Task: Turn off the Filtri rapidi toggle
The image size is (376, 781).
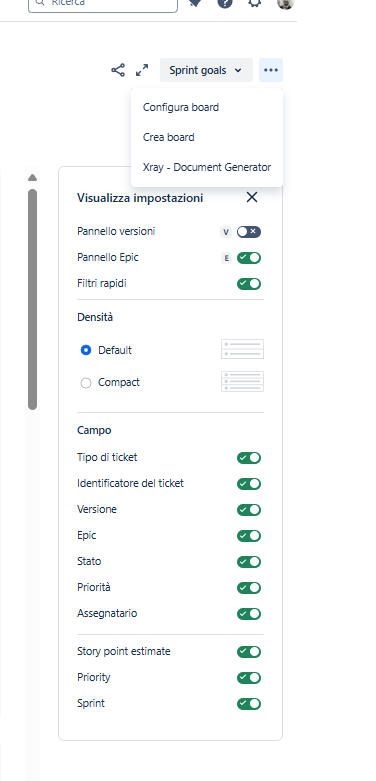Action: point(249,283)
